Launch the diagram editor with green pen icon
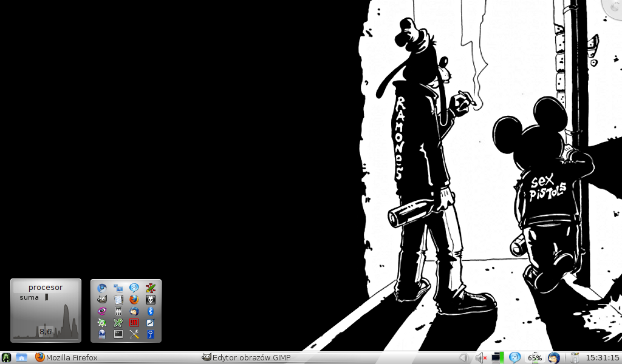This screenshot has width=622, height=364. 151,288
